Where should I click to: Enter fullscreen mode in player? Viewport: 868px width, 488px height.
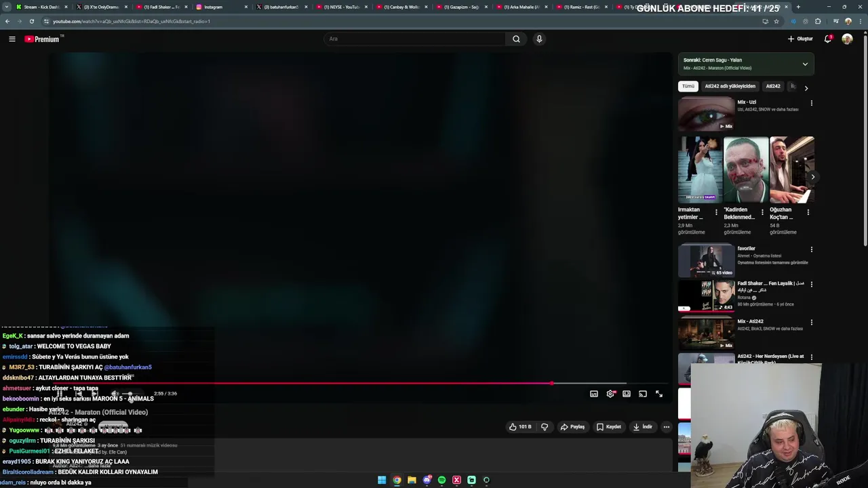(659, 394)
